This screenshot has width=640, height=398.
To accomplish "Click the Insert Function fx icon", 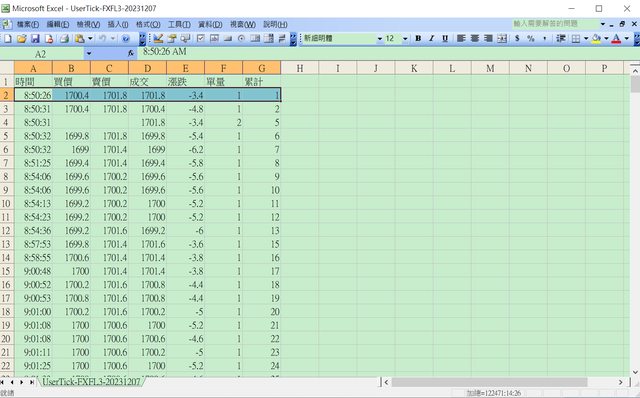I will [131, 53].
